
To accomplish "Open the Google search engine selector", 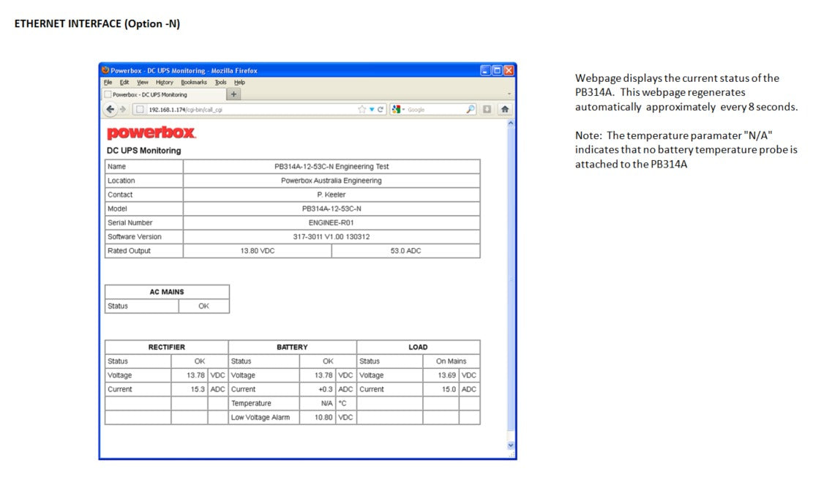I will click(398, 109).
